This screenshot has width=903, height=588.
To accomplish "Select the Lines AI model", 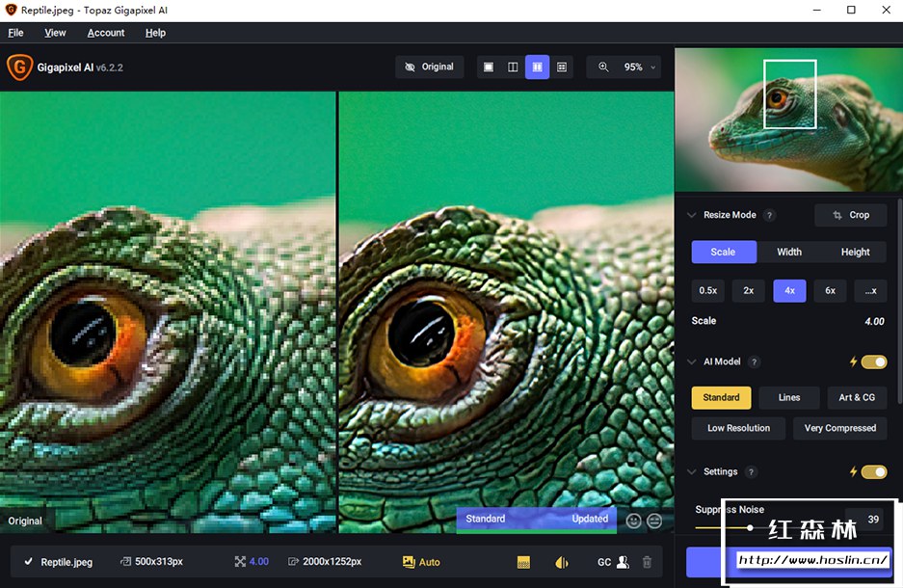I will click(x=789, y=397).
